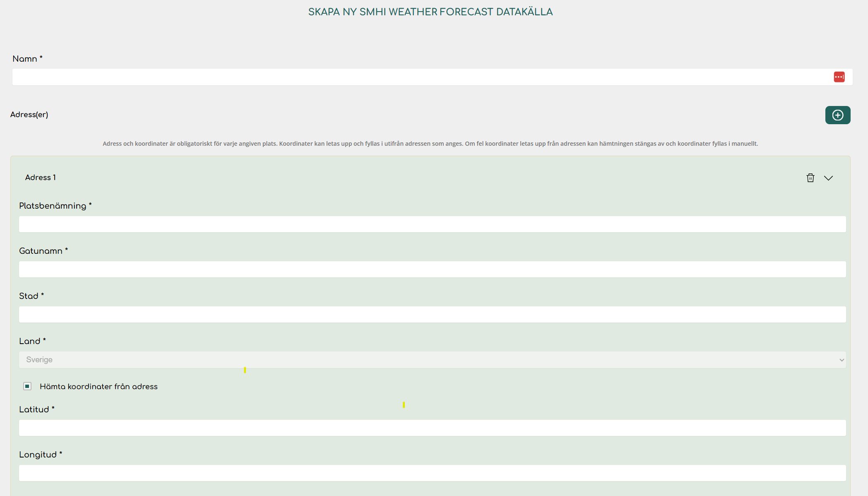Collapse the Adress 1 section chevron

pyautogui.click(x=828, y=178)
